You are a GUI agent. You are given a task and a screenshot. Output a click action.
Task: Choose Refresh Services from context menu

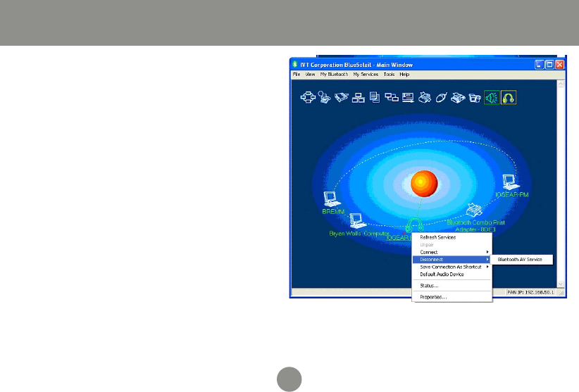tap(452, 237)
